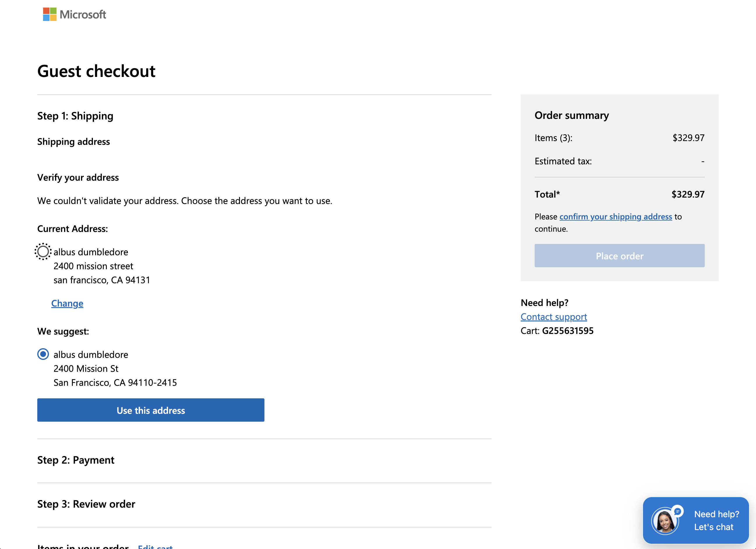Open the "Change" address link

(x=67, y=304)
